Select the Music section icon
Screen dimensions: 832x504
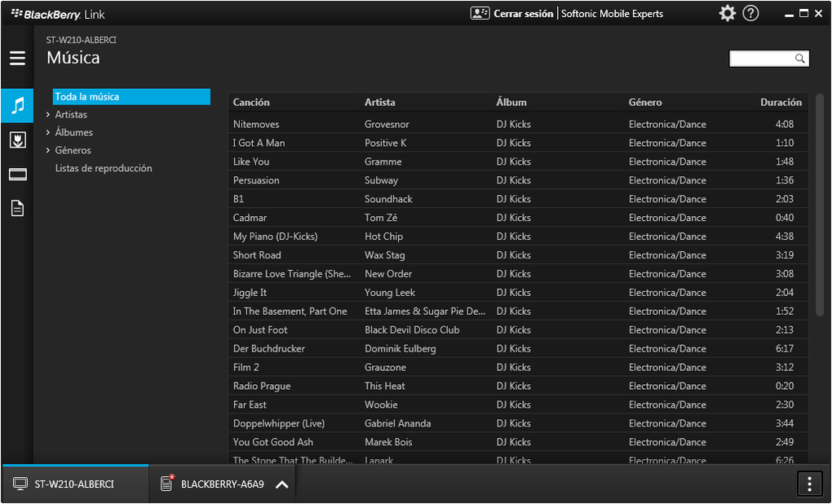pyautogui.click(x=17, y=105)
